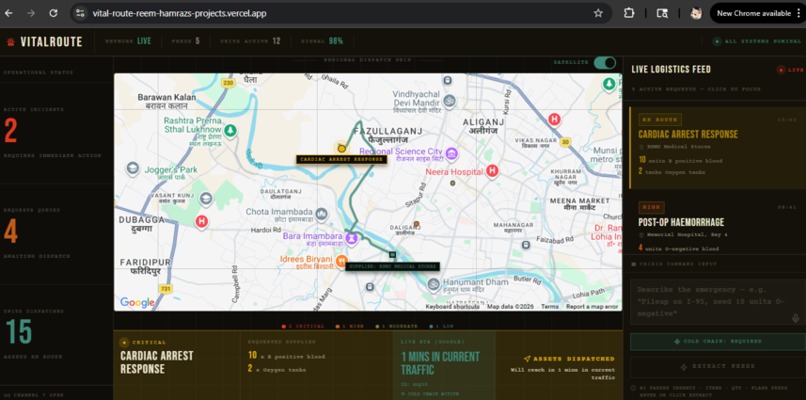Click the Google logo on the map
The image size is (806, 400).
(137, 302)
